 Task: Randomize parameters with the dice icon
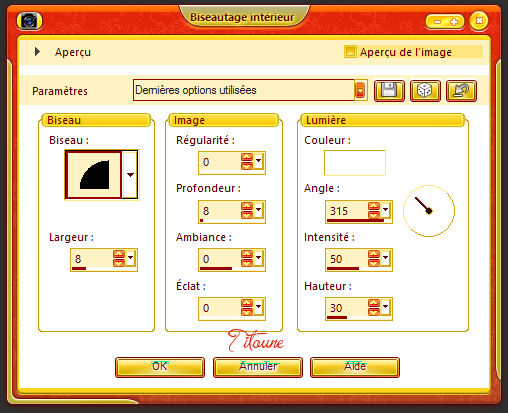[425, 91]
